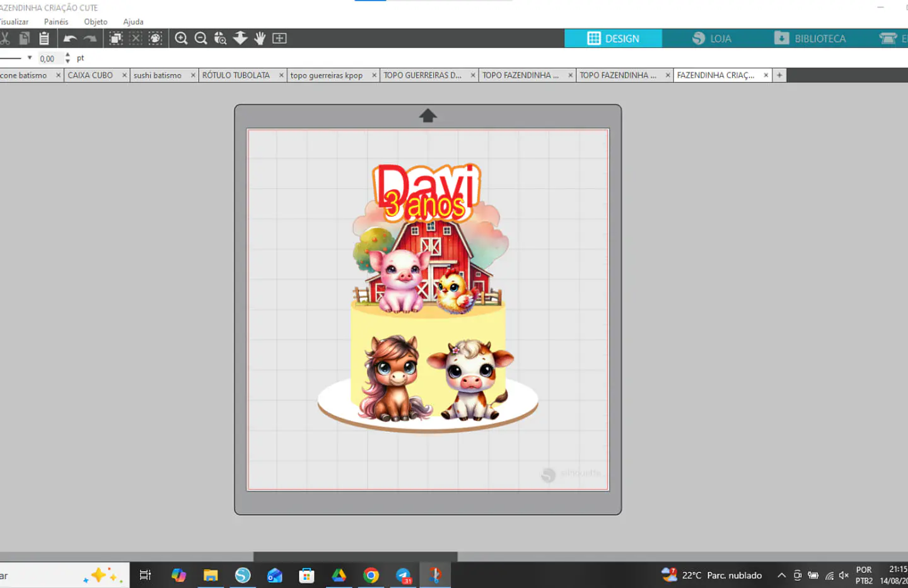Click the Fit to Window icon
This screenshot has height=588, width=908.
[279, 38]
